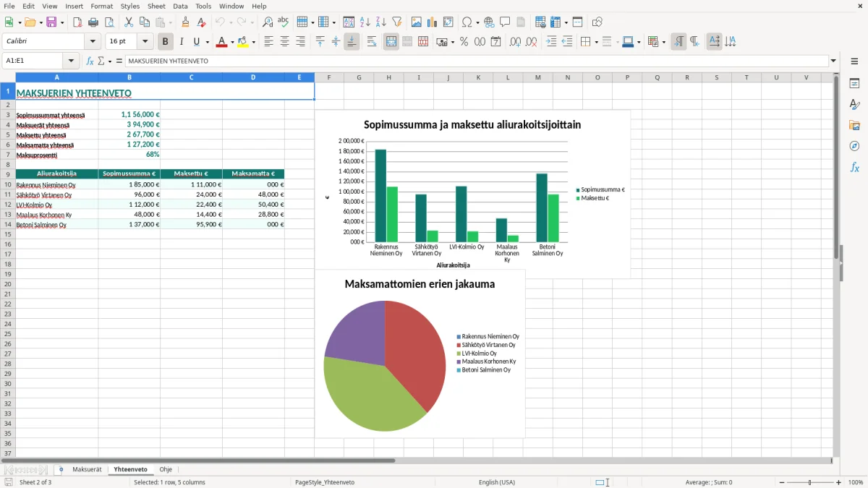Open the Styles menu
Image resolution: width=868 pixels, height=488 pixels.
coord(130,6)
